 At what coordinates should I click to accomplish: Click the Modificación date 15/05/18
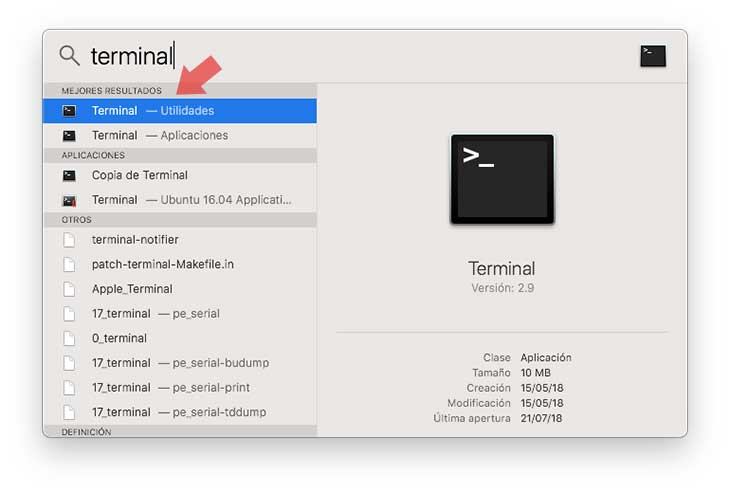pyautogui.click(x=542, y=403)
